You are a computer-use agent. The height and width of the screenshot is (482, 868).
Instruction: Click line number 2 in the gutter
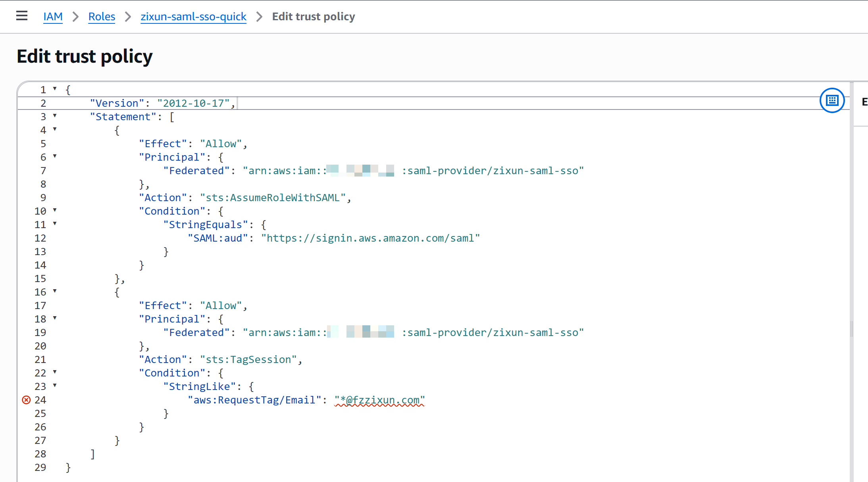coord(43,103)
